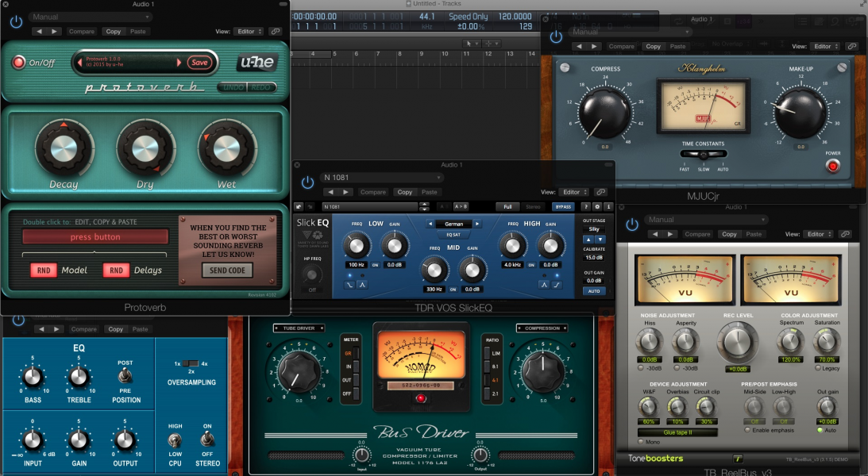Click the link icon in SlickEQ header
This screenshot has width=868, height=476.
click(x=601, y=192)
